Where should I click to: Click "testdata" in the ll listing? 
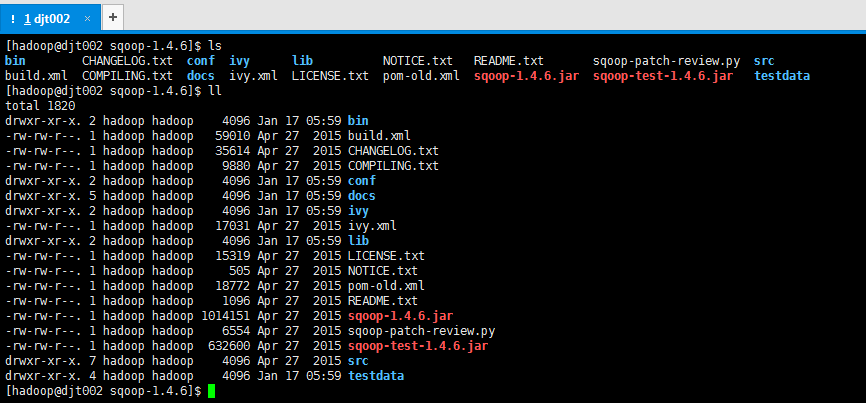376,376
